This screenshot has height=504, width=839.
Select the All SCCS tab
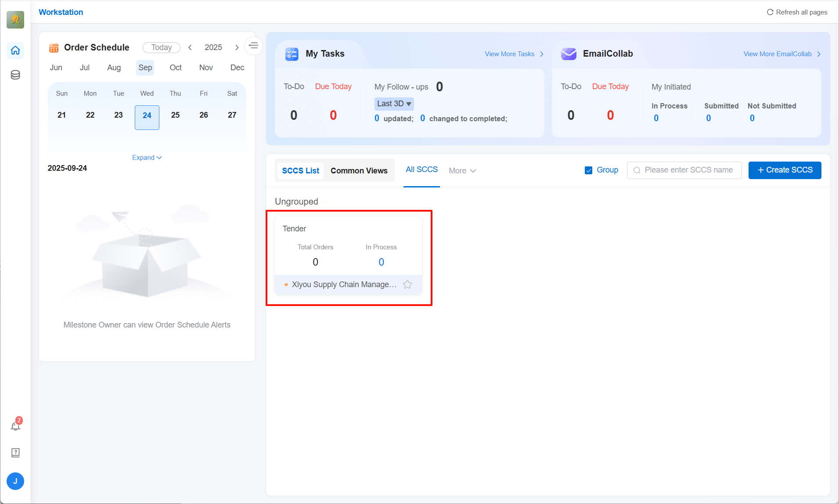click(x=421, y=169)
